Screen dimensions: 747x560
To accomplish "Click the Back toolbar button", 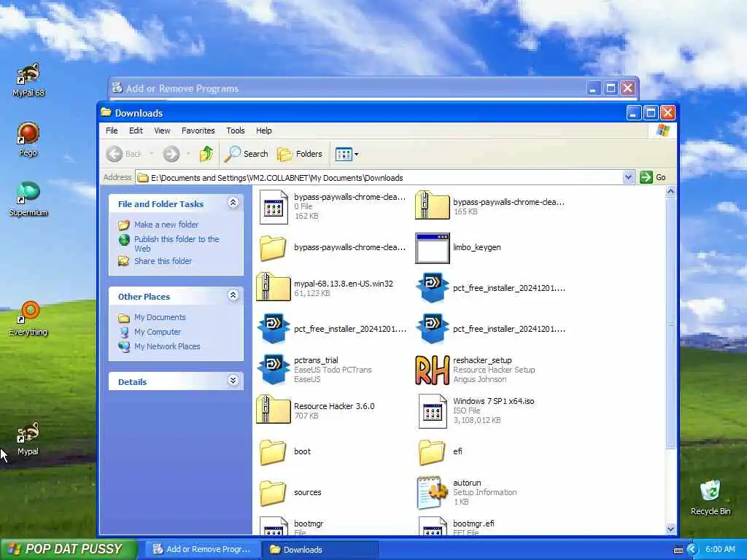I will (x=124, y=154).
